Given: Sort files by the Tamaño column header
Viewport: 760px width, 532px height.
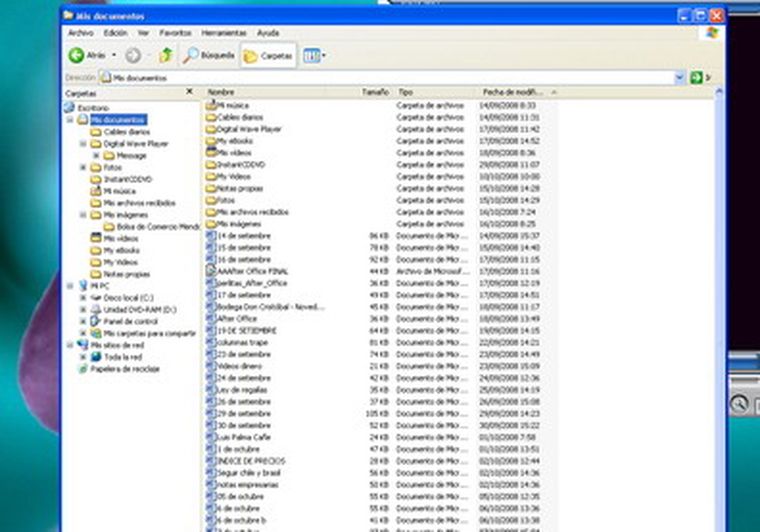Looking at the screenshot, I should pyautogui.click(x=375, y=92).
